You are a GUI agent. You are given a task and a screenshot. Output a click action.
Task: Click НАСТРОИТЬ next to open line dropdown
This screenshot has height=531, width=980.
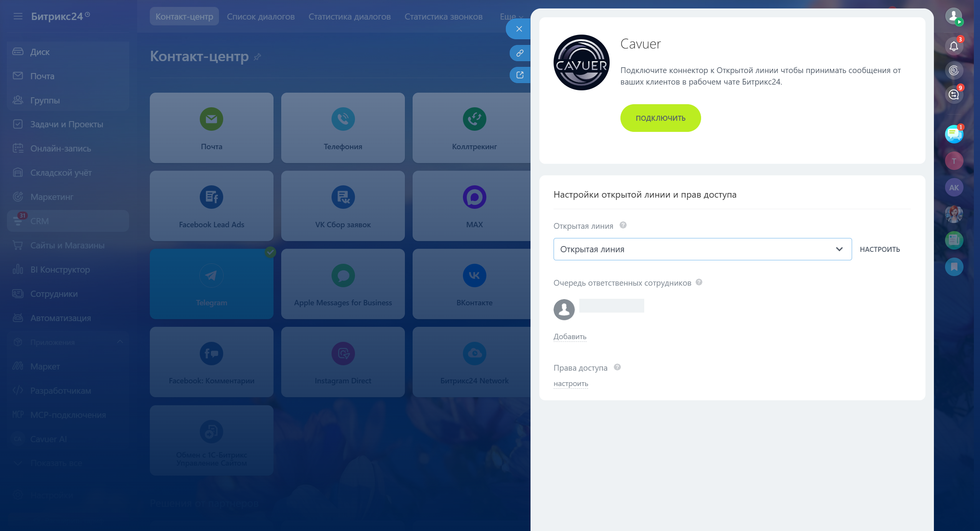[x=880, y=249]
